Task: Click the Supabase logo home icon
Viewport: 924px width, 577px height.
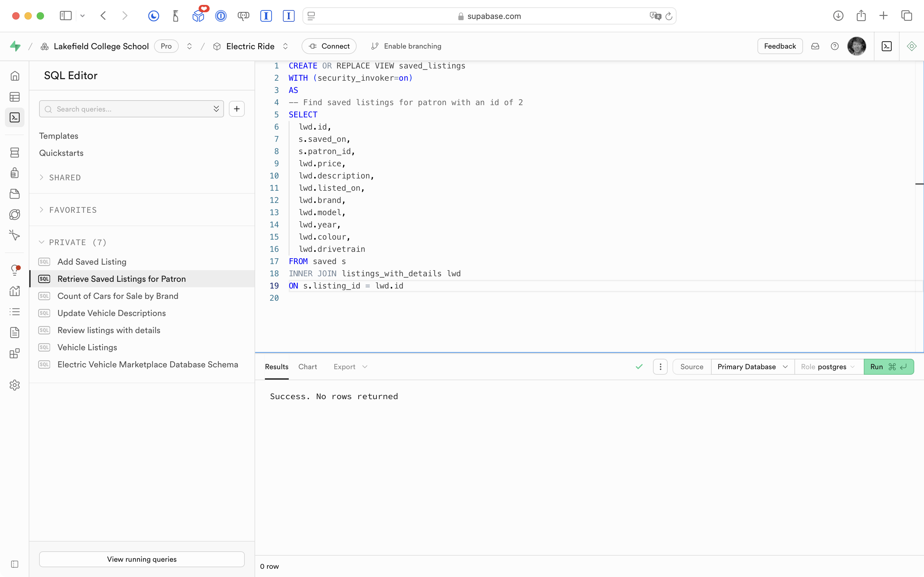Action: (x=15, y=46)
